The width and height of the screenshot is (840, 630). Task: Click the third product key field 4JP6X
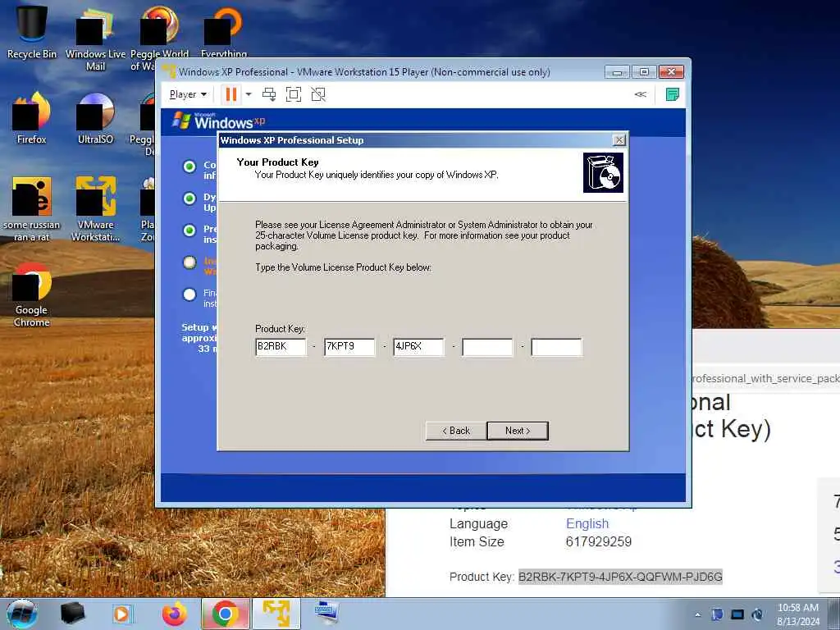click(418, 347)
